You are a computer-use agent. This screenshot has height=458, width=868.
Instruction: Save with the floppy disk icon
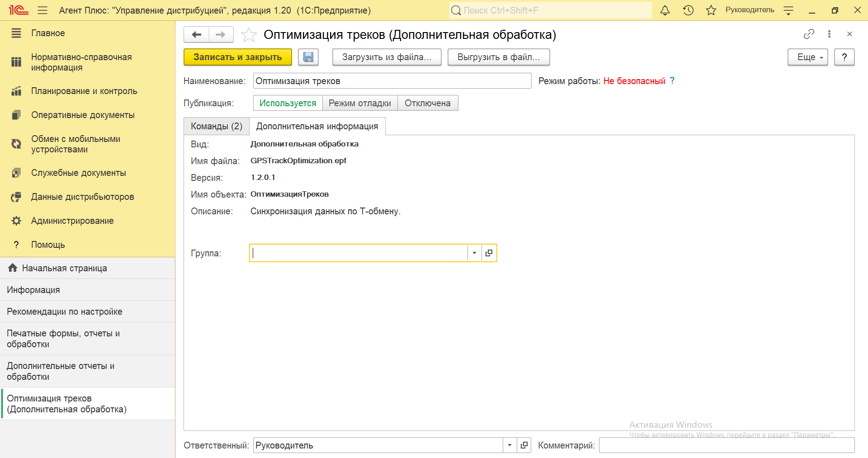308,57
